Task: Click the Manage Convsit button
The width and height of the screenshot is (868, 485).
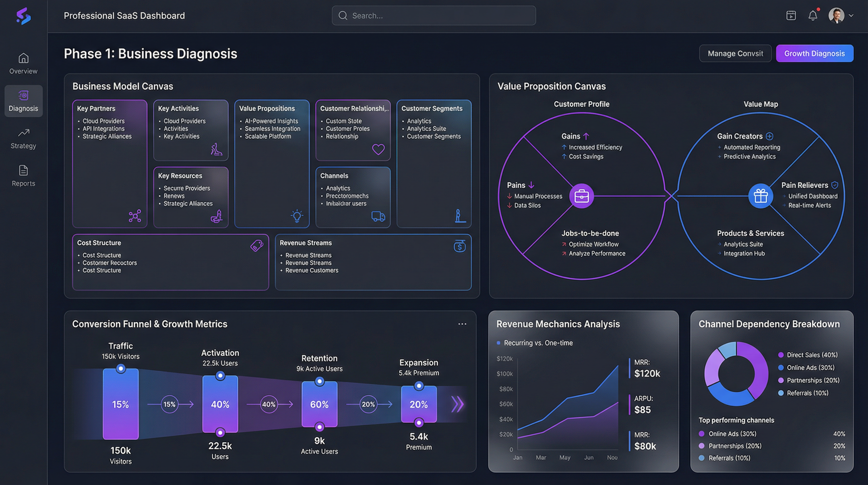Action: pos(735,53)
